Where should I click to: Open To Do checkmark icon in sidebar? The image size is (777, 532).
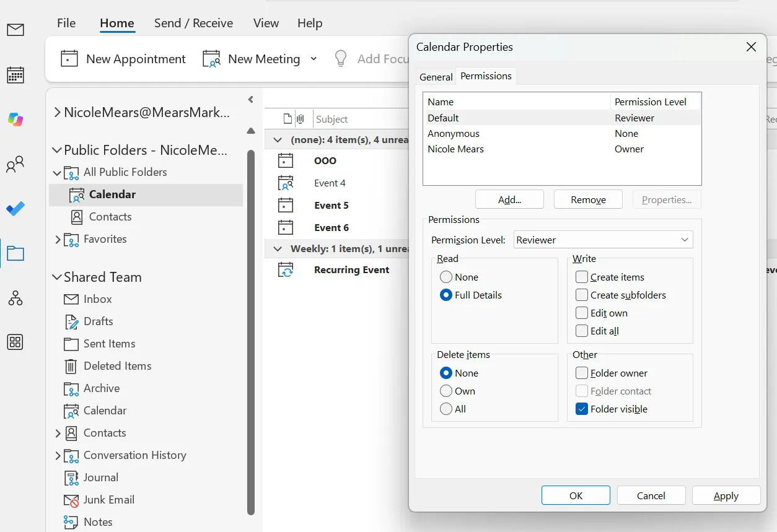(x=15, y=209)
